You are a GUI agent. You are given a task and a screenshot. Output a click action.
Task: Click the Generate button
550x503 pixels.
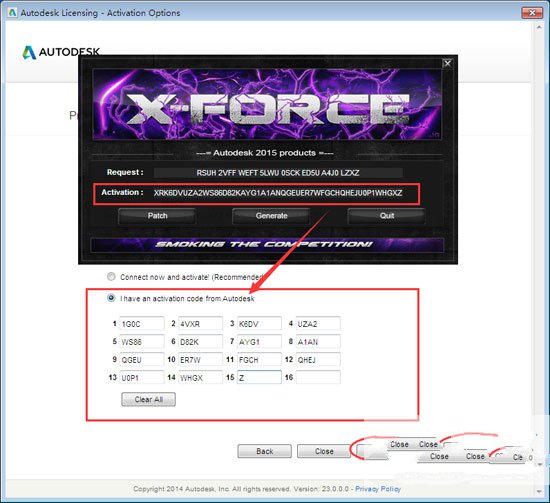tap(271, 216)
